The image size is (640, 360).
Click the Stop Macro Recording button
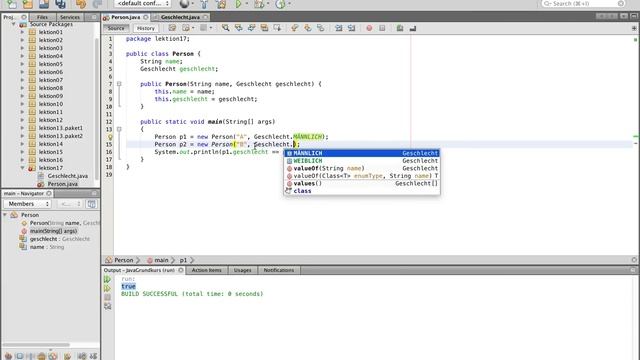point(382,28)
